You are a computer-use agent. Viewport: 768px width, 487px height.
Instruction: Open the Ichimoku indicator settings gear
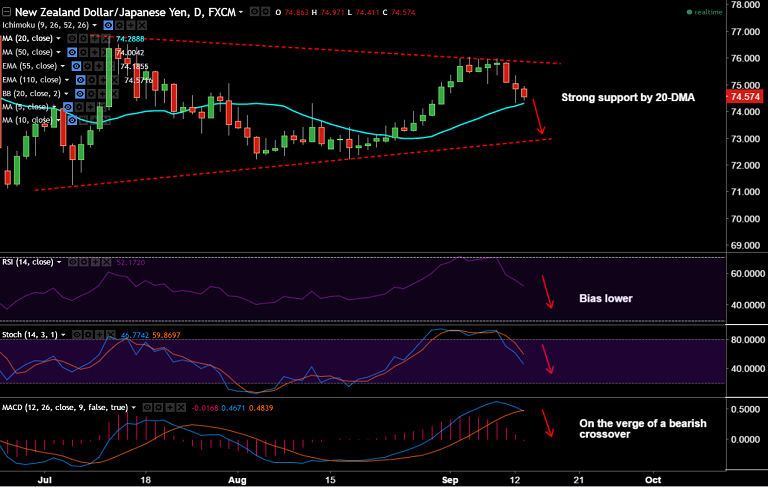pos(120,25)
